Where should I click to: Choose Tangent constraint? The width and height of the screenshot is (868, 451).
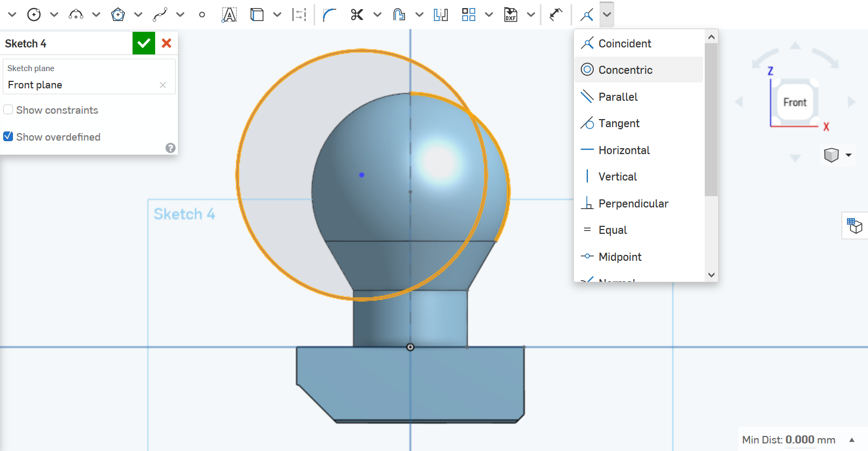click(x=639, y=123)
